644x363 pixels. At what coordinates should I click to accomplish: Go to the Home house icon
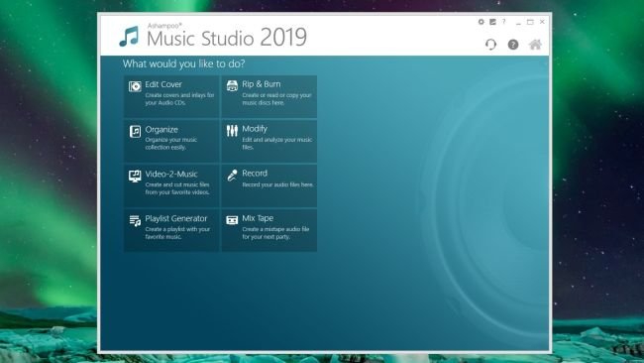[535, 44]
